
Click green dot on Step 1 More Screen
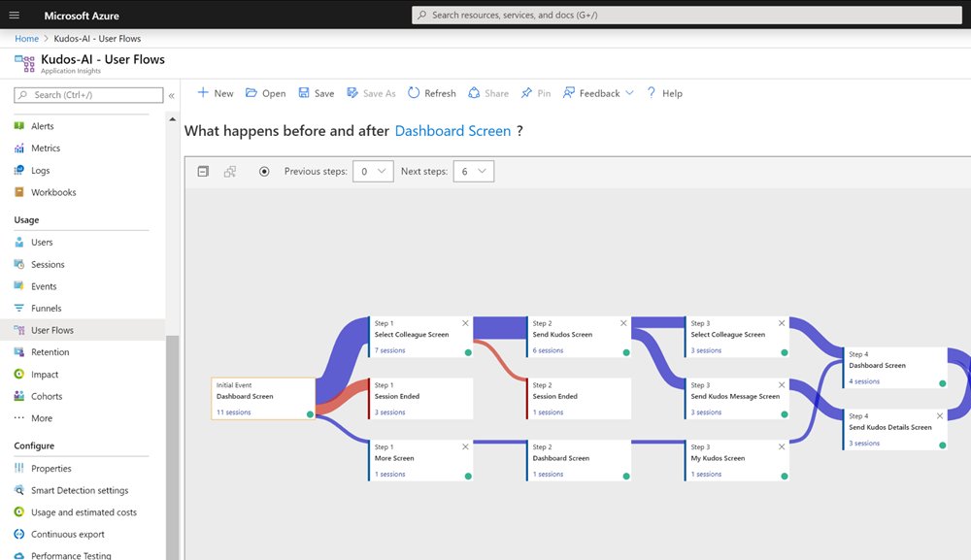pos(468,477)
